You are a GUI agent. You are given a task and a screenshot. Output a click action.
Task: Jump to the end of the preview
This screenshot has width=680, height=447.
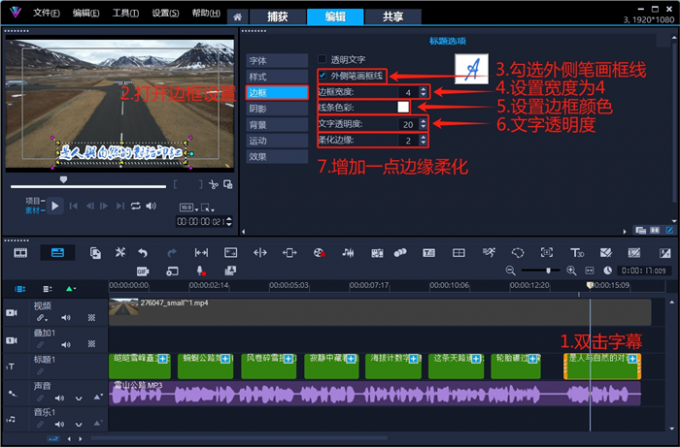(x=120, y=206)
